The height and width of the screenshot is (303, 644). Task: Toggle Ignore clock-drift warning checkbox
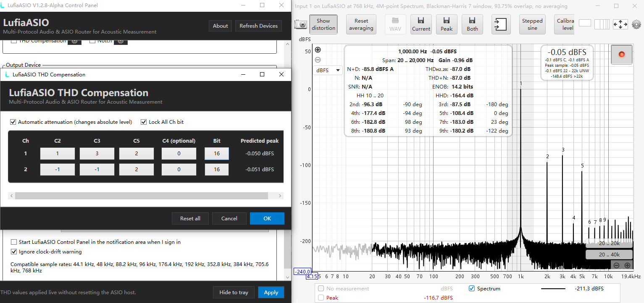pyautogui.click(x=14, y=252)
